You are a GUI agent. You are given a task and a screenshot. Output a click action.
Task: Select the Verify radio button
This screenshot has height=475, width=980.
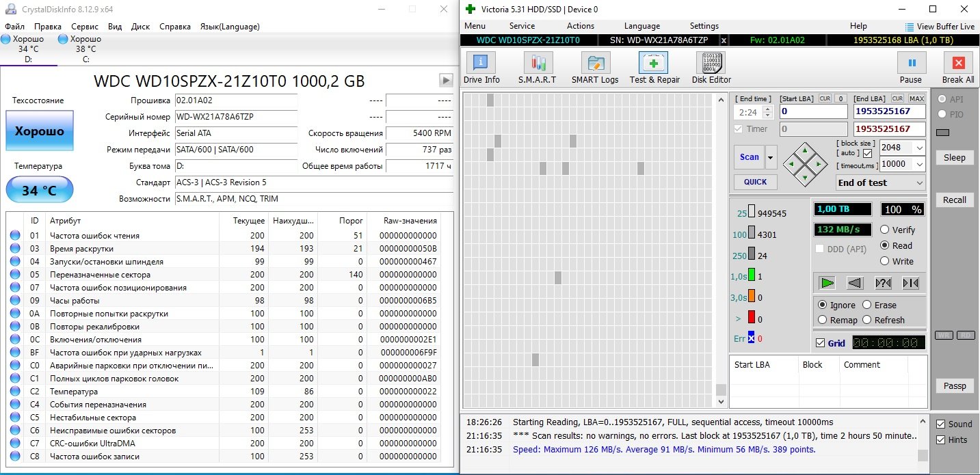(x=885, y=230)
